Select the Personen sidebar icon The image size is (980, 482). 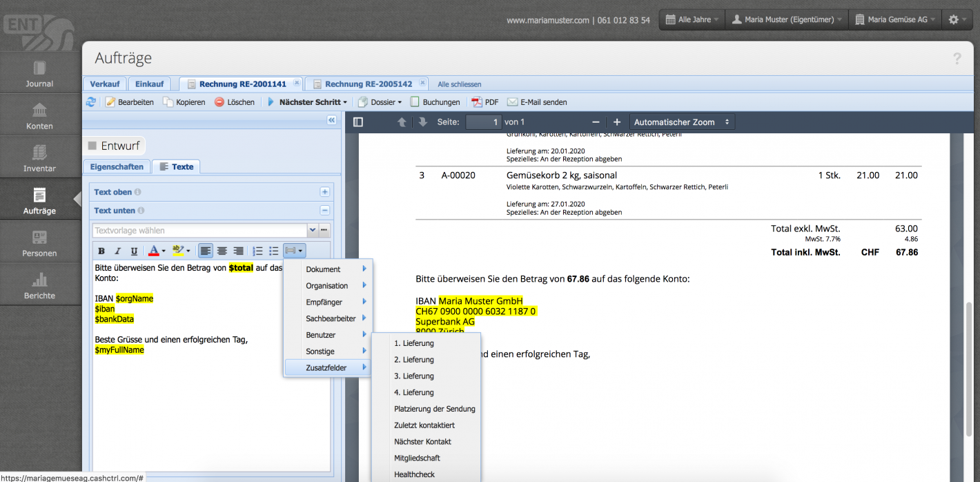pyautogui.click(x=39, y=241)
